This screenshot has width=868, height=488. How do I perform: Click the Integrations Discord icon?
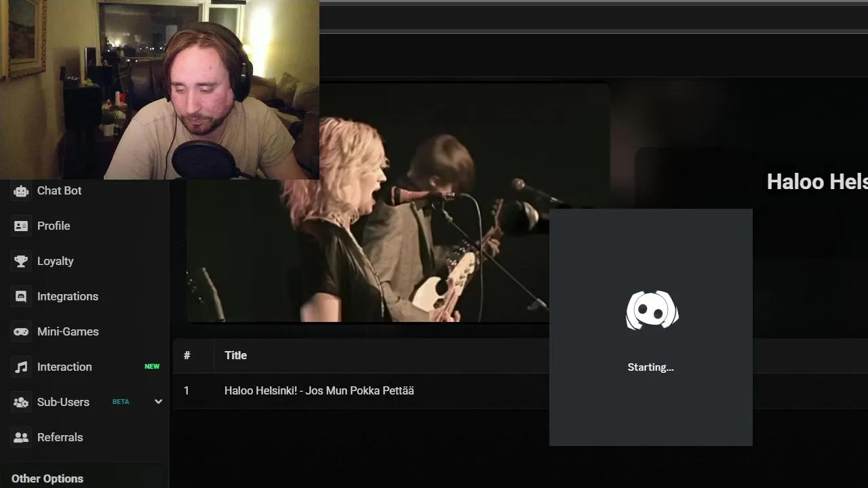pos(21,296)
